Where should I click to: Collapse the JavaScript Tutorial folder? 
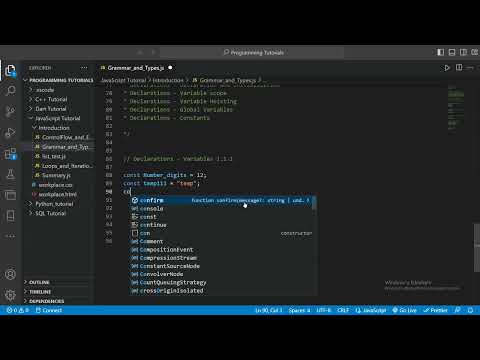pos(59,118)
